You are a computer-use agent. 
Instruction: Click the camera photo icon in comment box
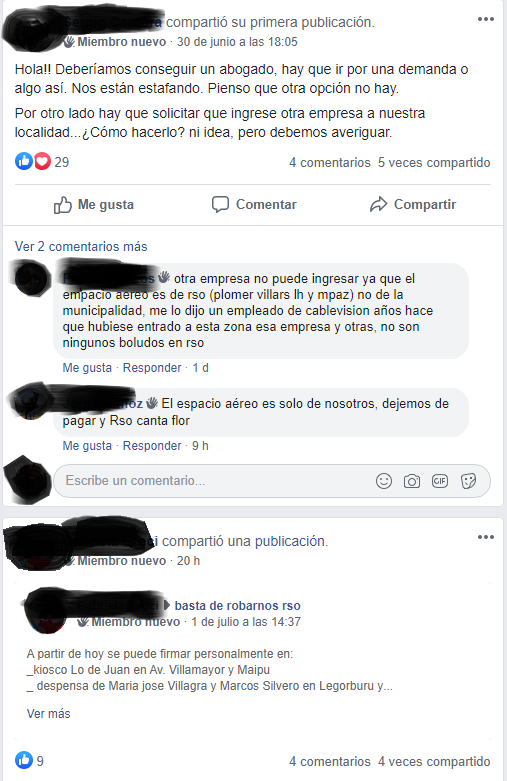point(411,481)
